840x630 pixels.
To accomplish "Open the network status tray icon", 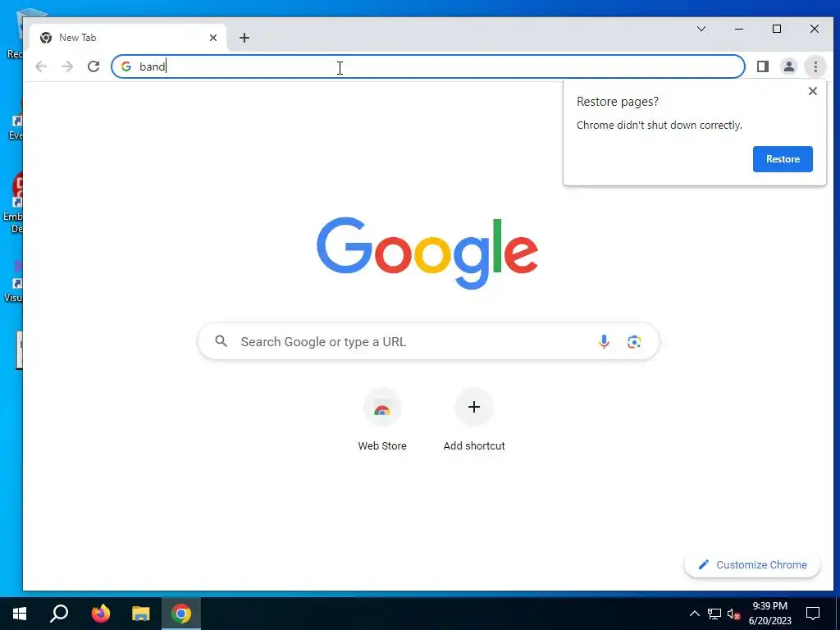I will [714, 614].
